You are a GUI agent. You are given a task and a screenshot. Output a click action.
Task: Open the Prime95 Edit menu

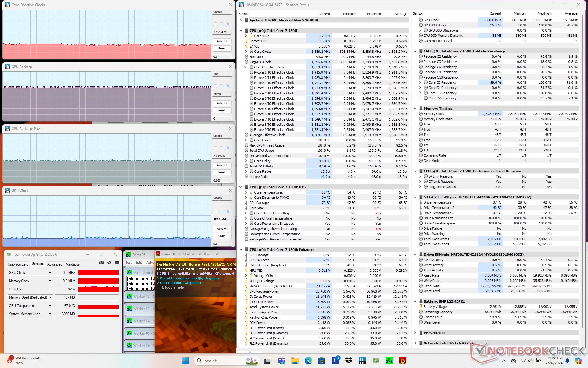(x=139, y=263)
